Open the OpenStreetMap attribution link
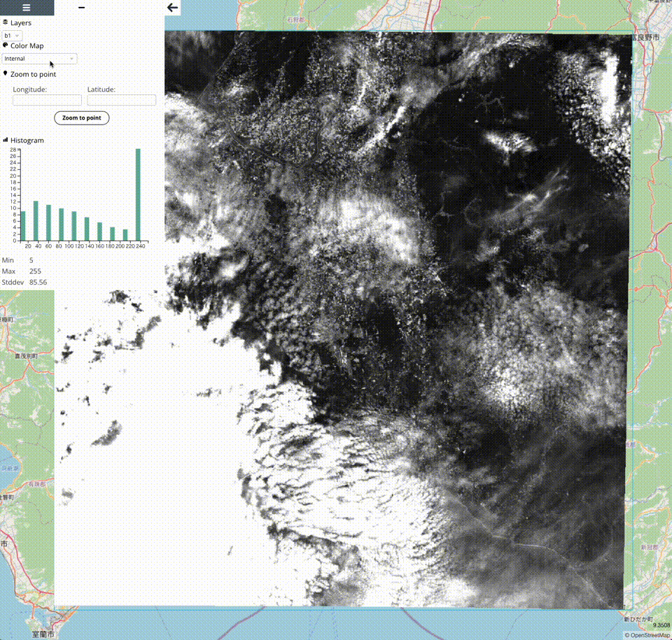The width and height of the screenshot is (672, 640). 650,635
